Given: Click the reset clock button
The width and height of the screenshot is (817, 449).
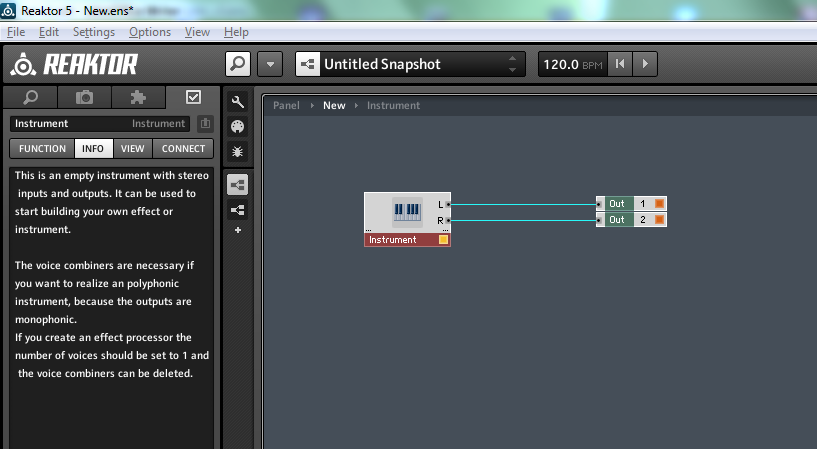Looking at the screenshot, I should 620,64.
